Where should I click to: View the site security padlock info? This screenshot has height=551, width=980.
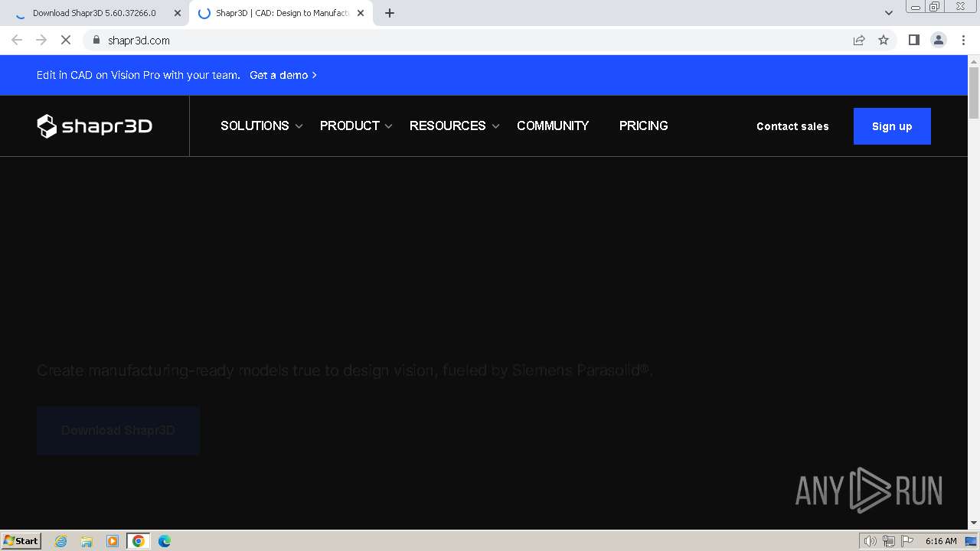(x=96, y=40)
